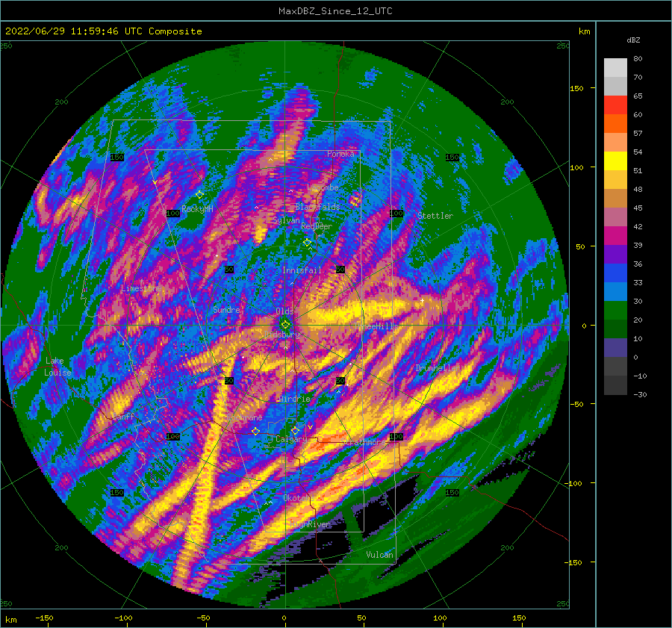Screen dimensions: 672x628
Task: Click the 100 range ring label left of Stettler
Action: [x=396, y=213]
